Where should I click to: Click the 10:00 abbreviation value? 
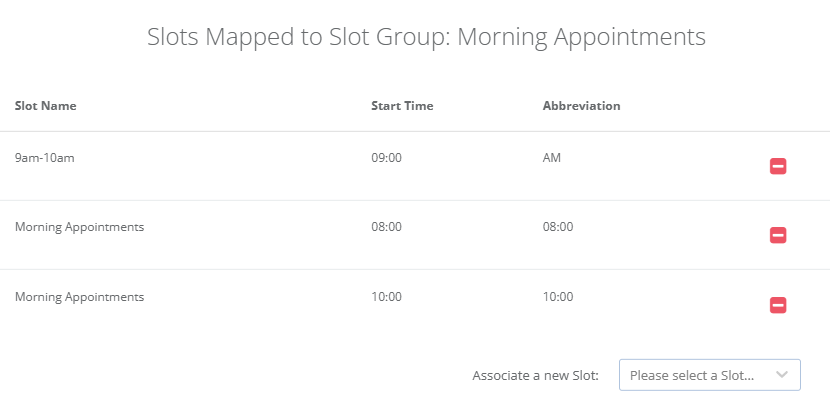[x=558, y=297]
